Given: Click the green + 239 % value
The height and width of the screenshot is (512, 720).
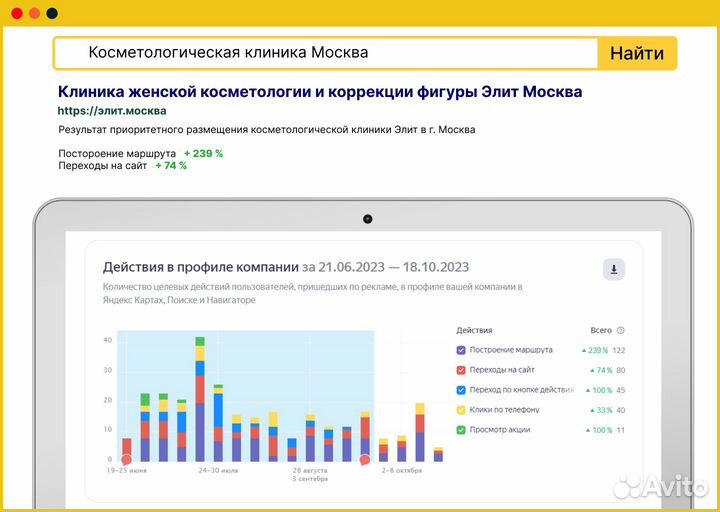Looking at the screenshot, I should (203, 153).
